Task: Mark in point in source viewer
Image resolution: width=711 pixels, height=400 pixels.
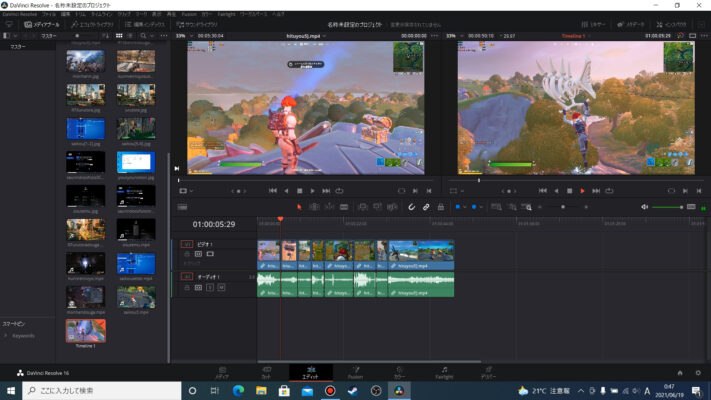Action: point(415,191)
